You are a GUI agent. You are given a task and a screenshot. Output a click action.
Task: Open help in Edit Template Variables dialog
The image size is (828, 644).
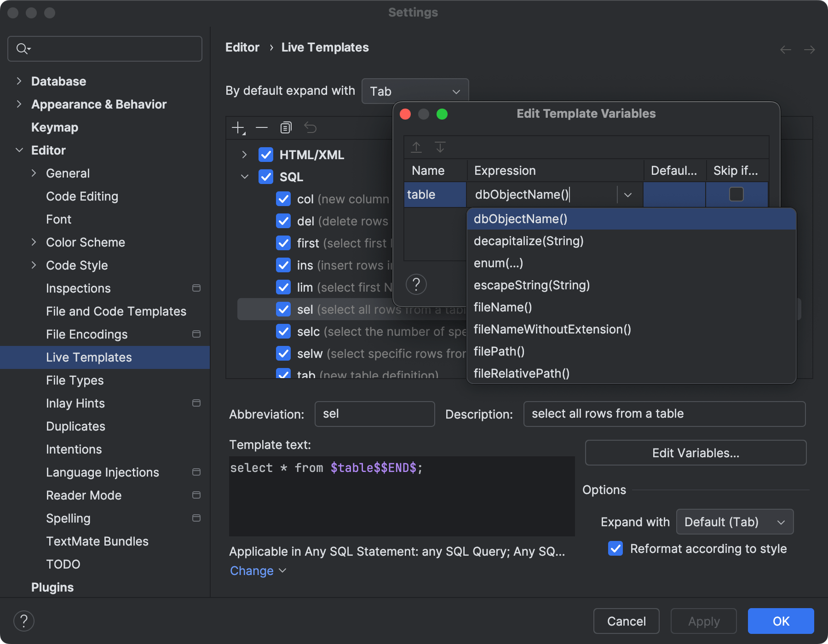(416, 284)
